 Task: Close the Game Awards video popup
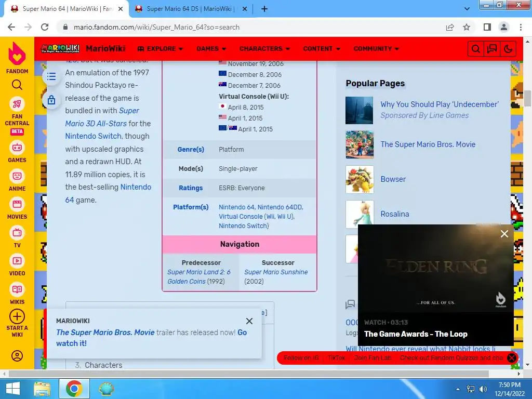point(504,234)
